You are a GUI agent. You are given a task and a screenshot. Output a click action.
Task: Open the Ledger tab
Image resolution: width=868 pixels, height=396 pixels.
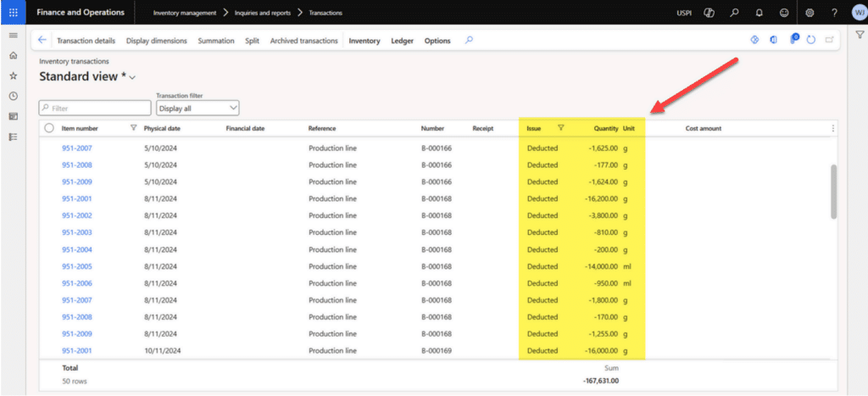[x=403, y=41]
